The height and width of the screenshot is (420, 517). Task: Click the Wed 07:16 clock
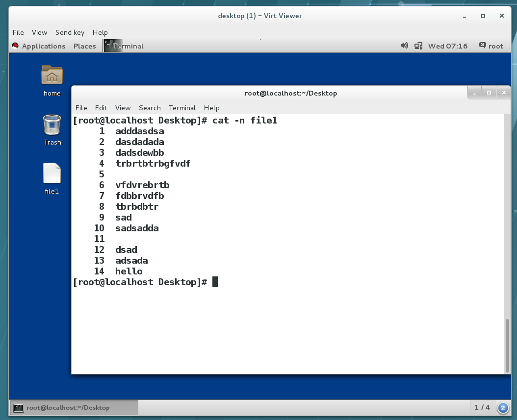tap(448, 46)
